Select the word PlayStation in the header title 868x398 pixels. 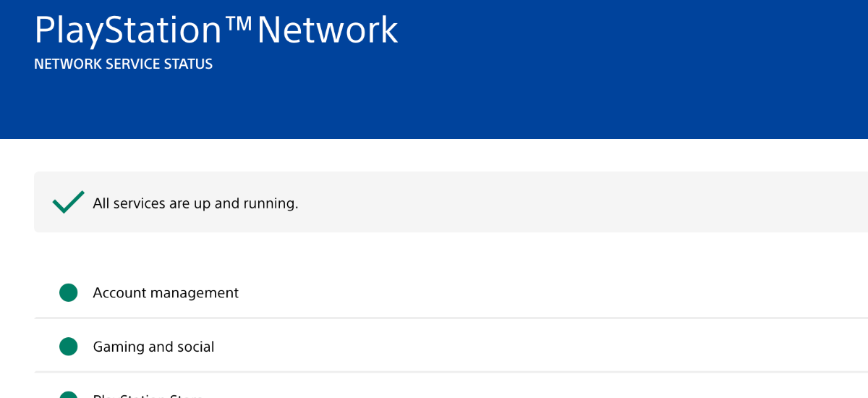tap(127, 30)
